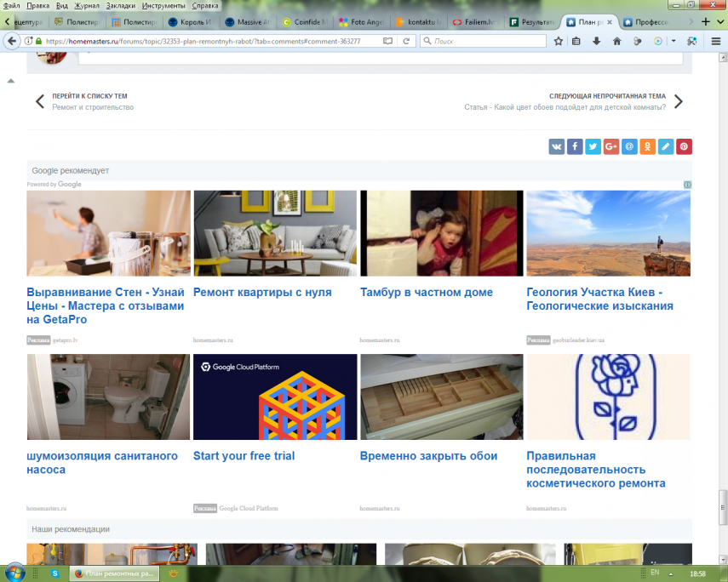Share the topic on VK
Viewport: 728px width, 582px height.
point(557,146)
